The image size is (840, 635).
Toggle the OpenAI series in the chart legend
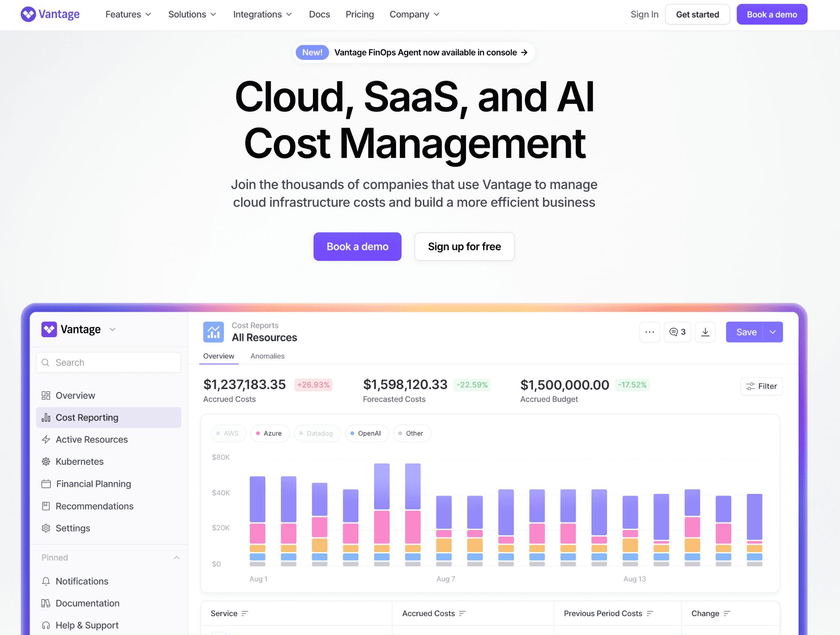click(367, 433)
